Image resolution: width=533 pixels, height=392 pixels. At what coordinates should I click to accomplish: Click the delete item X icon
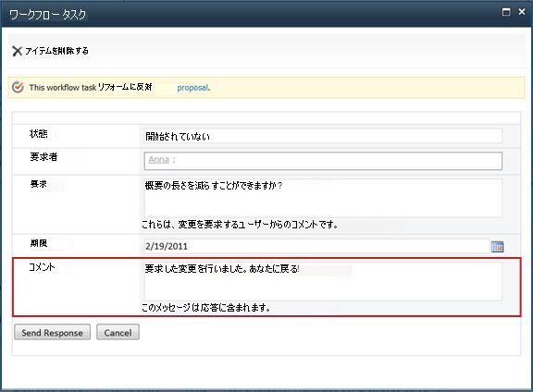pos(17,51)
